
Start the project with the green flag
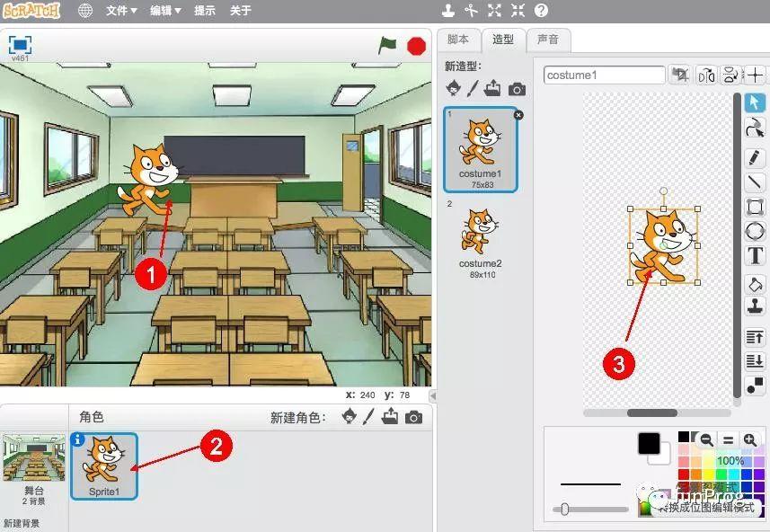pos(387,46)
